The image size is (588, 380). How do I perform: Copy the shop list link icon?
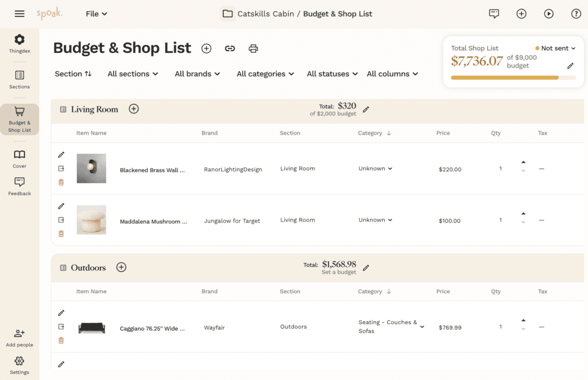[230, 48]
